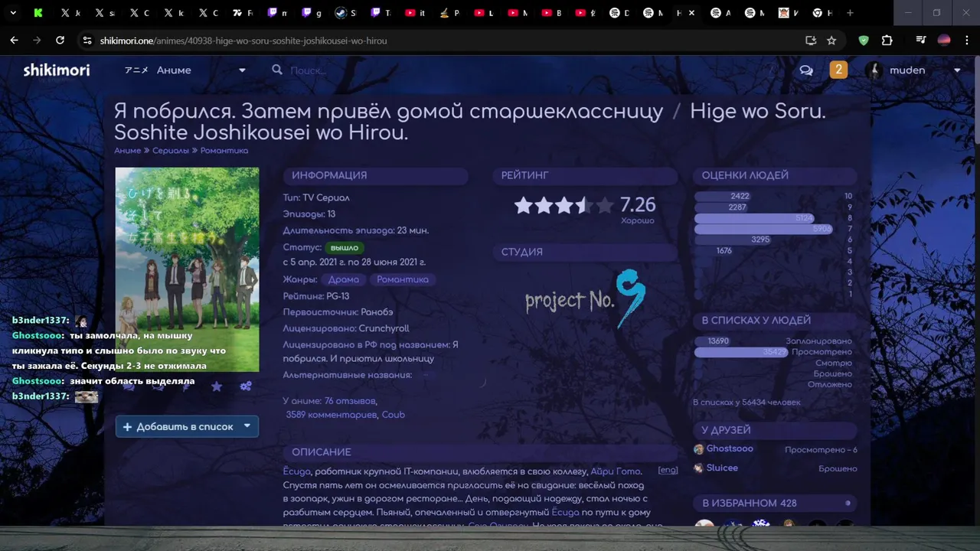The width and height of the screenshot is (980, 551).
Task: Click the Просмотрено list bar (35429)
Action: 741,352
